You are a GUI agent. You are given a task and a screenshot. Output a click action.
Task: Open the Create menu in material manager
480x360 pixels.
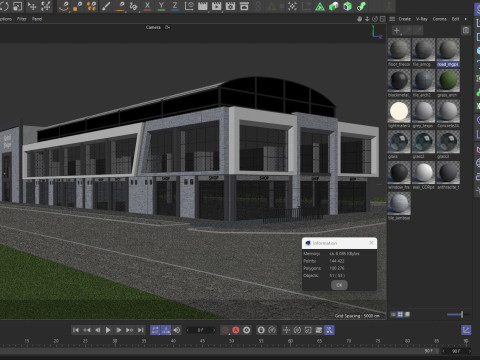click(x=405, y=19)
